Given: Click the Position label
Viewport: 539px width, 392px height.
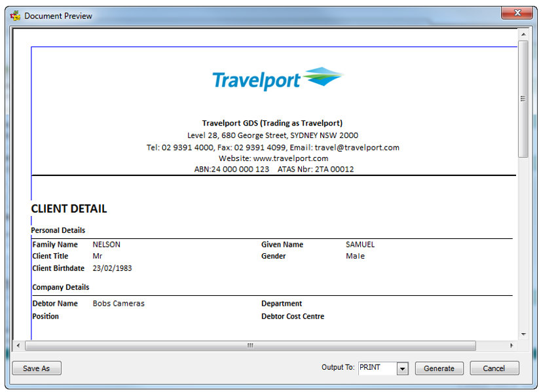Looking at the screenshot, I should 45,316.
